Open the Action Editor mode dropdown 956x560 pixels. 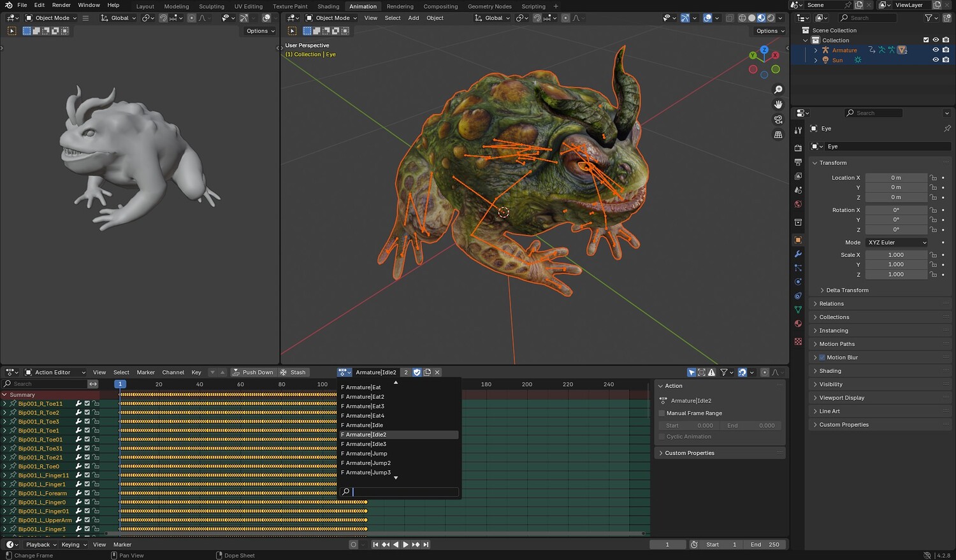[x=55, y=373]
